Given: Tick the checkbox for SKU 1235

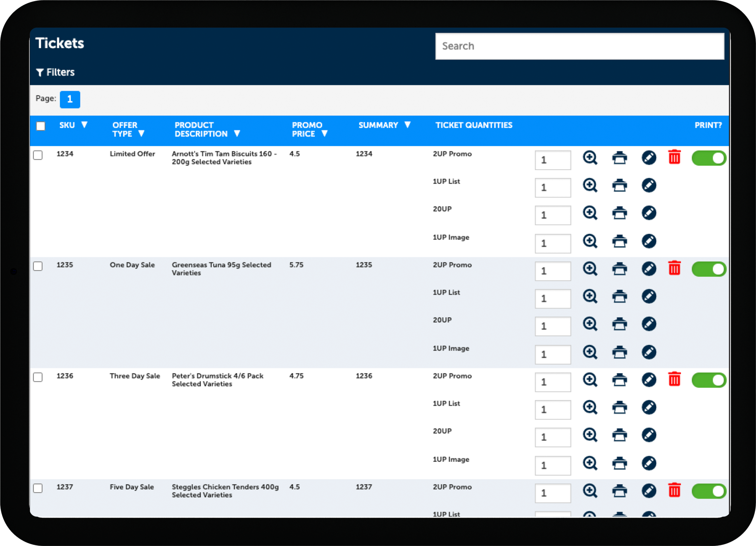Looking at the screenshot, I should pos(38,266).
